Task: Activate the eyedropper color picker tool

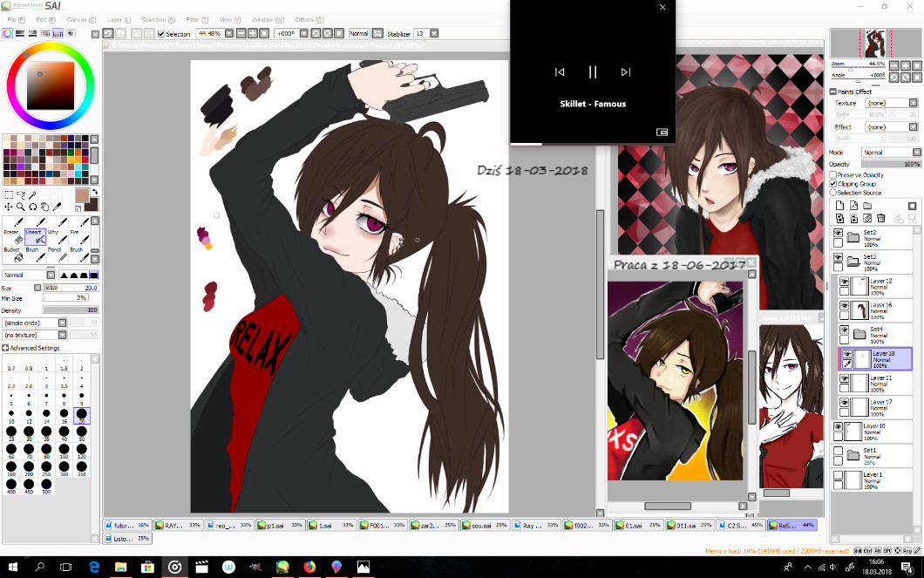Action: (x=57, y=207)
